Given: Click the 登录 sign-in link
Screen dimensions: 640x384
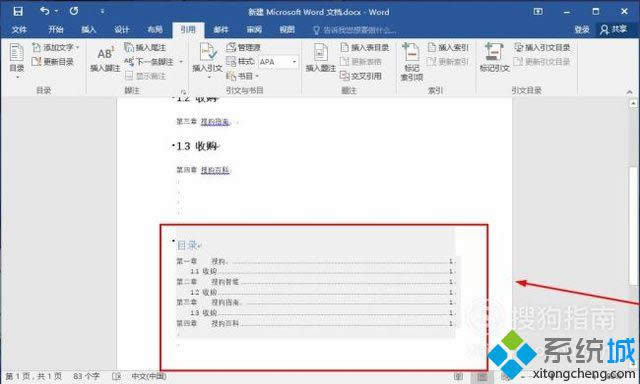Looking at the screenshot, I should tap(582, 29).
